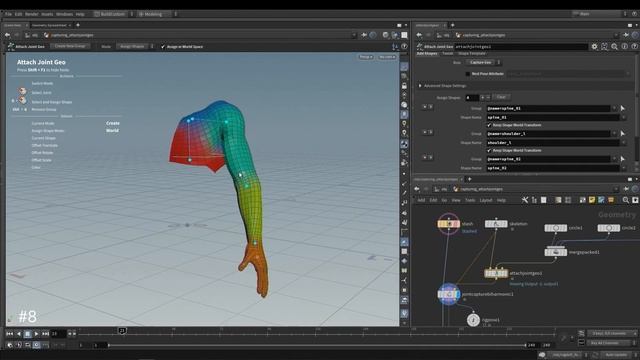Image resolution: width=640 pixels, height=360 pixels.
Task: Click the magnifier find icon in network toolbar
Action: pyautogui.click(x=625, y=200)
